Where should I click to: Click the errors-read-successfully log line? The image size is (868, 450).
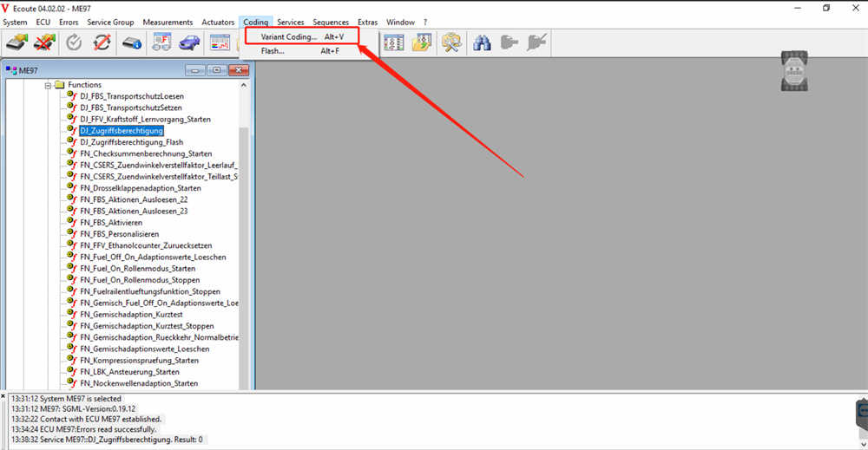coord(83,429)
